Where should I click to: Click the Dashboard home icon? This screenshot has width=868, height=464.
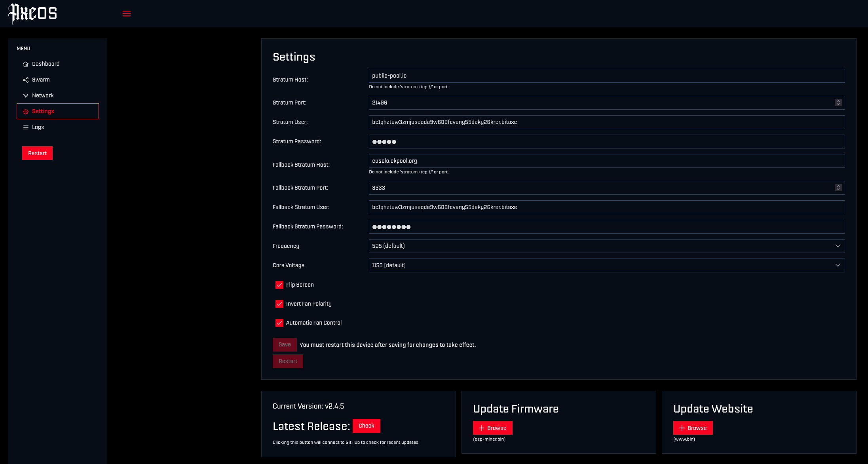tap(26, 64)
